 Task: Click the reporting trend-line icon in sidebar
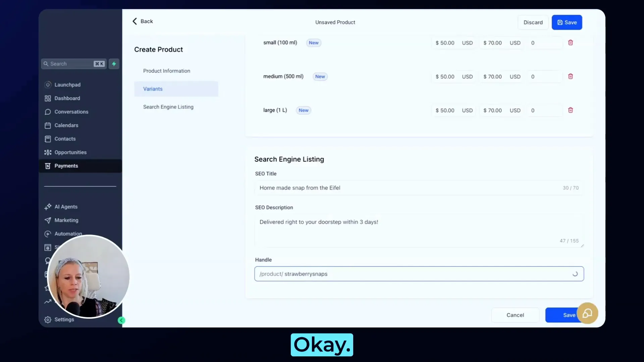point(48,301)
